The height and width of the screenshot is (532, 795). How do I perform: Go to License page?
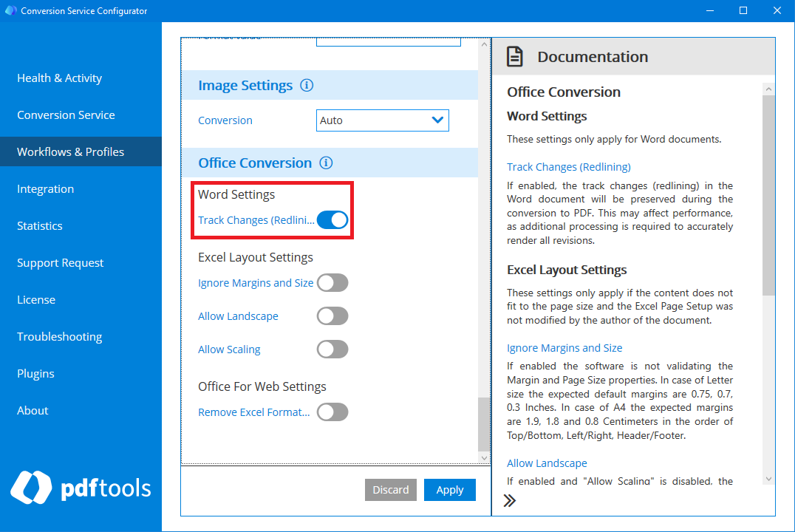81,300
